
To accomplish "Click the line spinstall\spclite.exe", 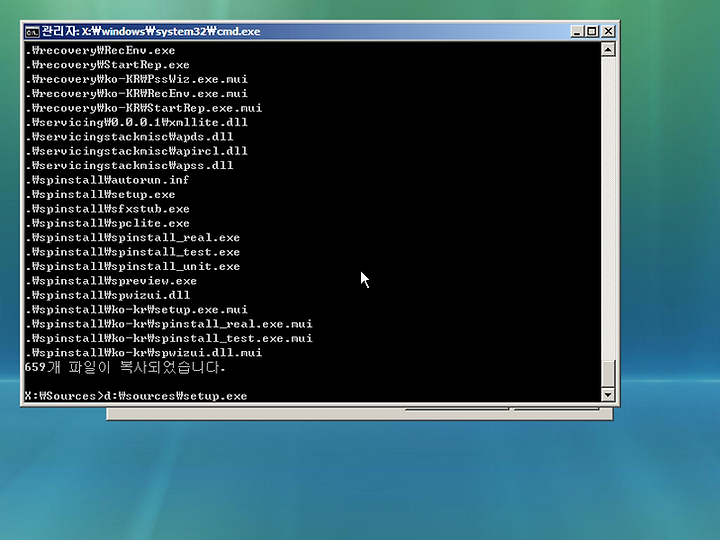I will pyautogui.click(x=107, y=223).
